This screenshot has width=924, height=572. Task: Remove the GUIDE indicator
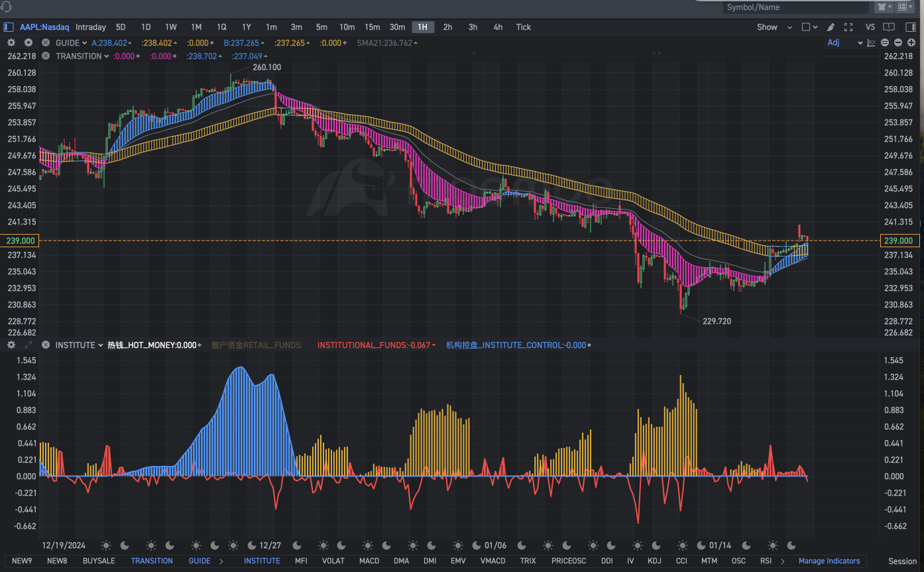[x=46, y=42]
